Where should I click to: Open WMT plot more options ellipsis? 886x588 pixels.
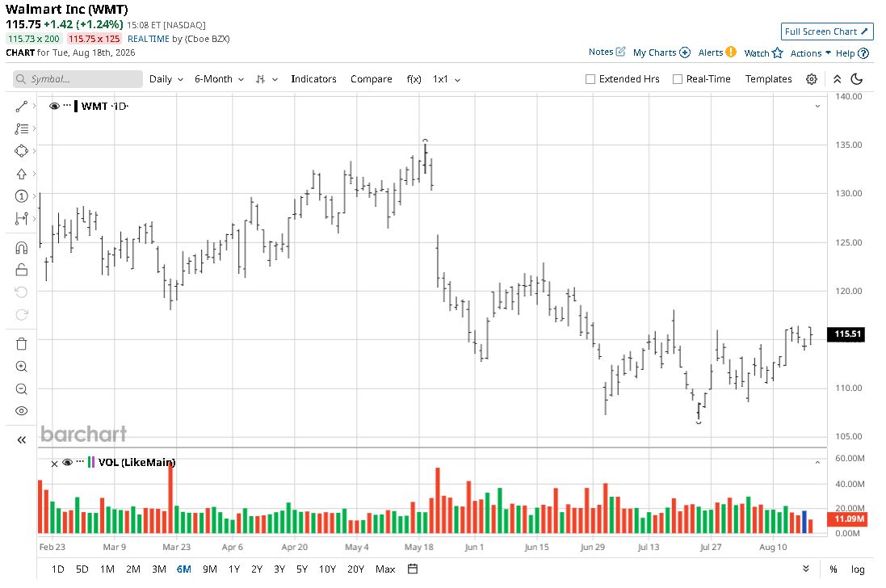coord(67,105)
